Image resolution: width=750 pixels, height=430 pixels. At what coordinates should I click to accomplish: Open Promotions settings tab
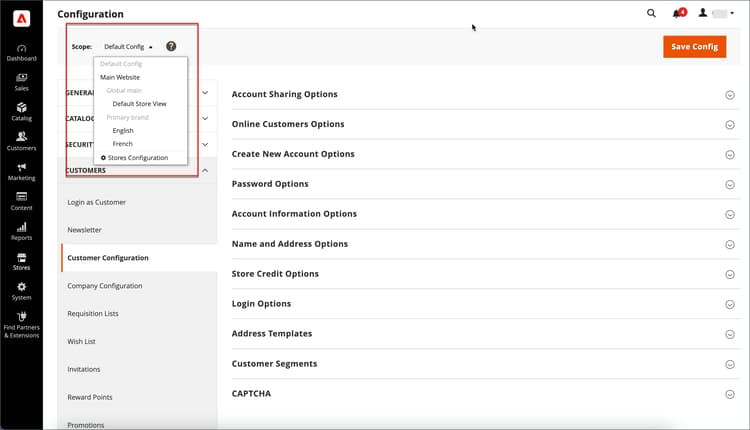point(86,425)
